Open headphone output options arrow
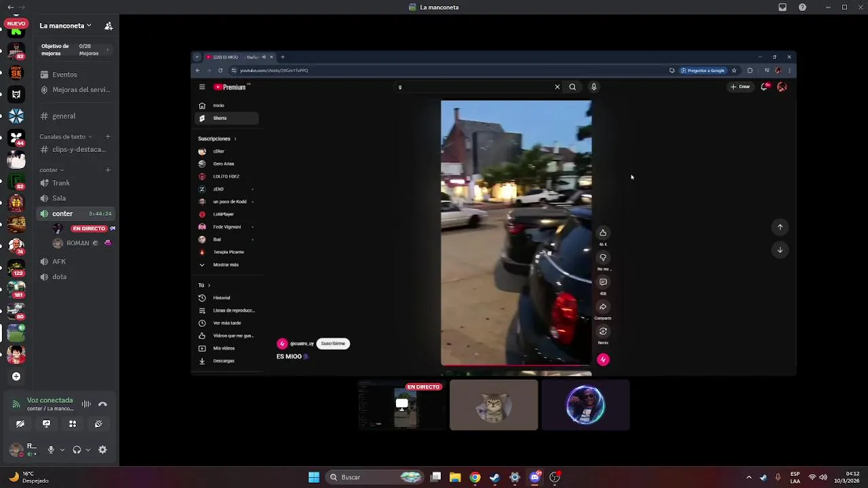 coord(87,449)
